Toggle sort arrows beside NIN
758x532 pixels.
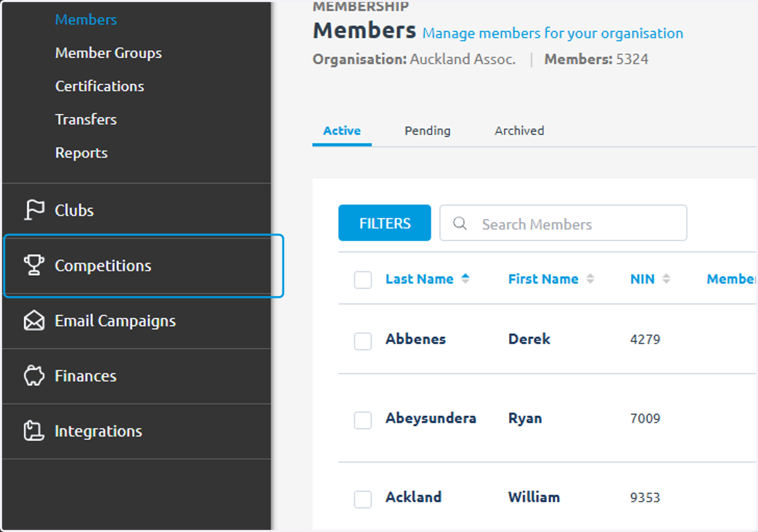(x=666, y=279)
